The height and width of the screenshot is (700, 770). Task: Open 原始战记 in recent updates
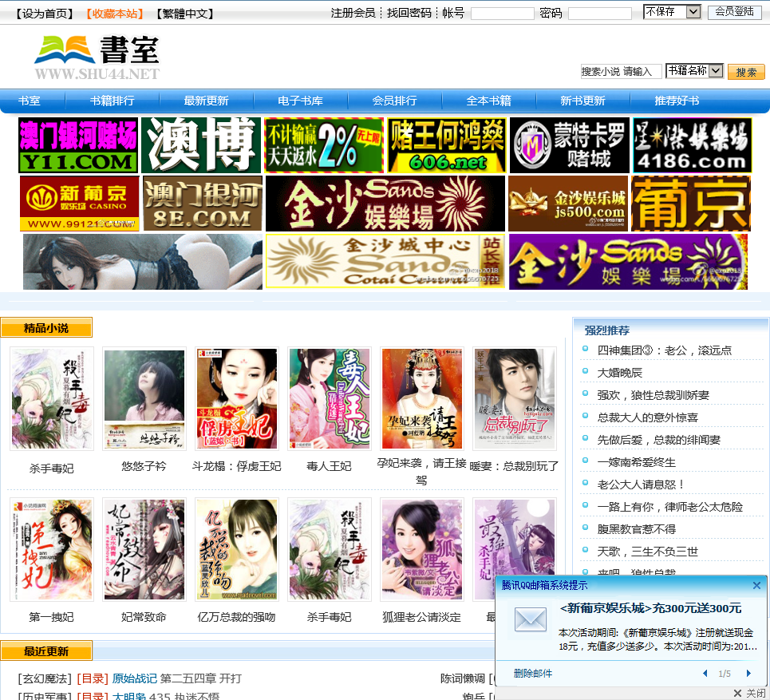coord(135,678)
